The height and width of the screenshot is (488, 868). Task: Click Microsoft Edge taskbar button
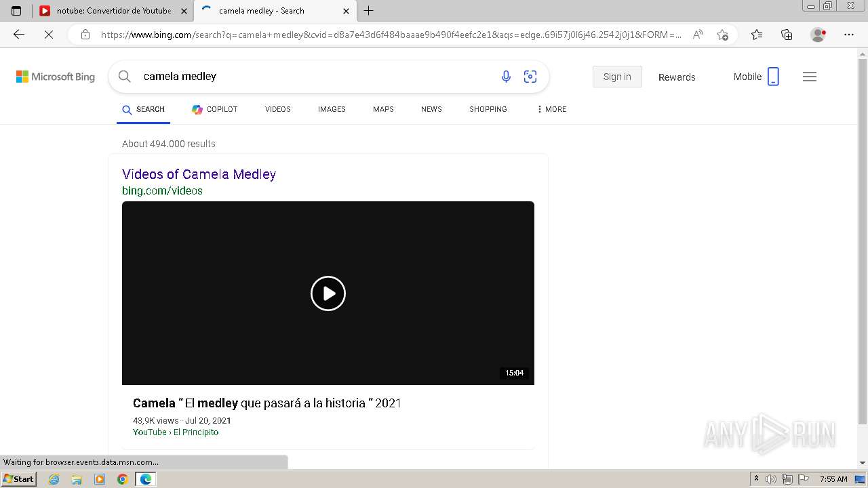click(146, 479)
